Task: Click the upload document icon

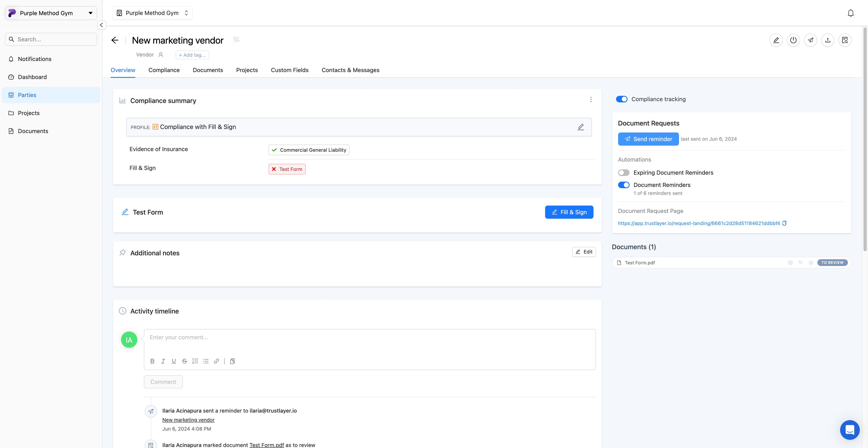Action: pos(828,40)
